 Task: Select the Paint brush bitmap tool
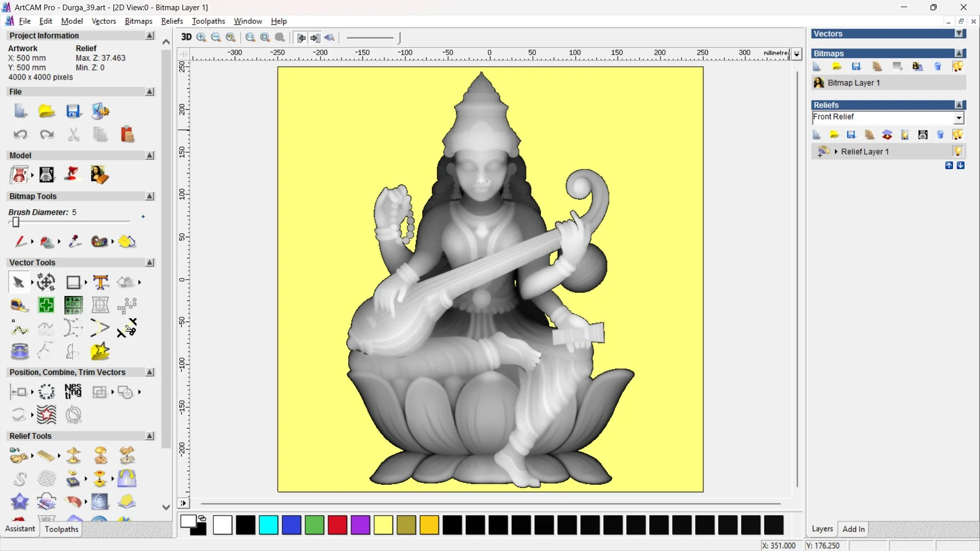20,241
